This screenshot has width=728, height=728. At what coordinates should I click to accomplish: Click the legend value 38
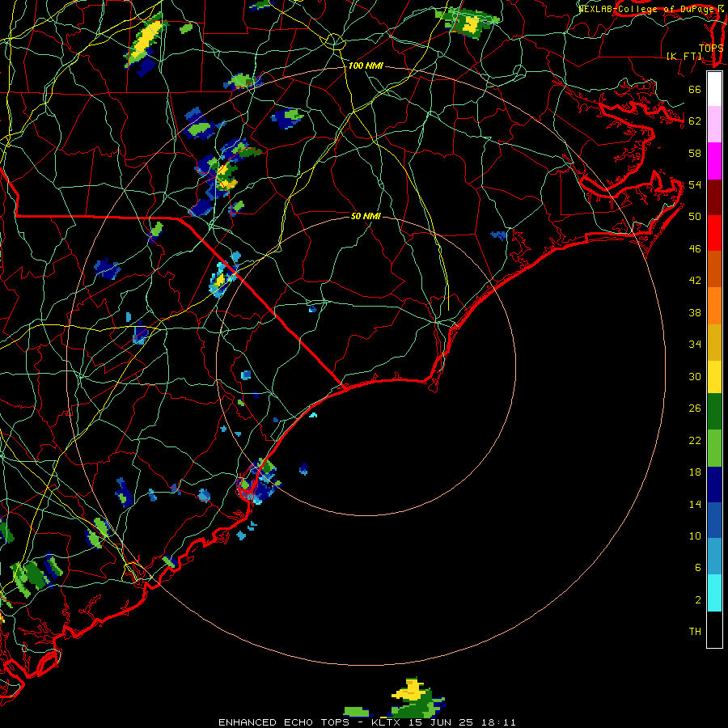coord(695,312)
